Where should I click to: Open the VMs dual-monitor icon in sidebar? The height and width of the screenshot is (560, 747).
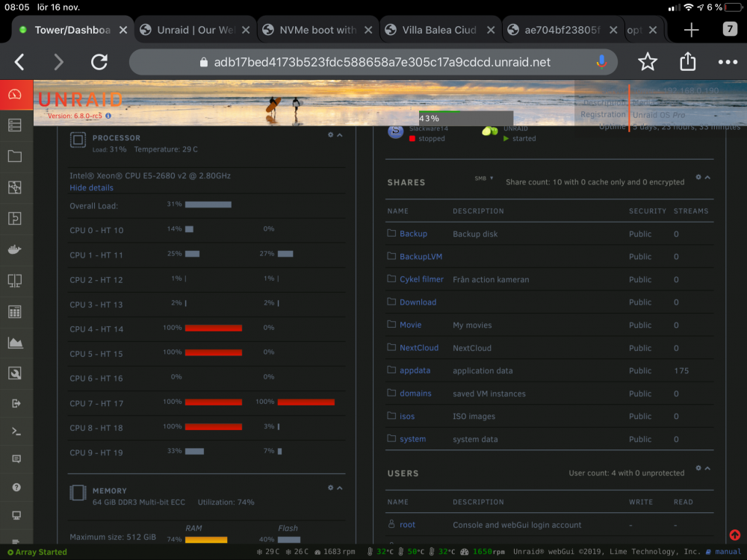coord(15,281)
